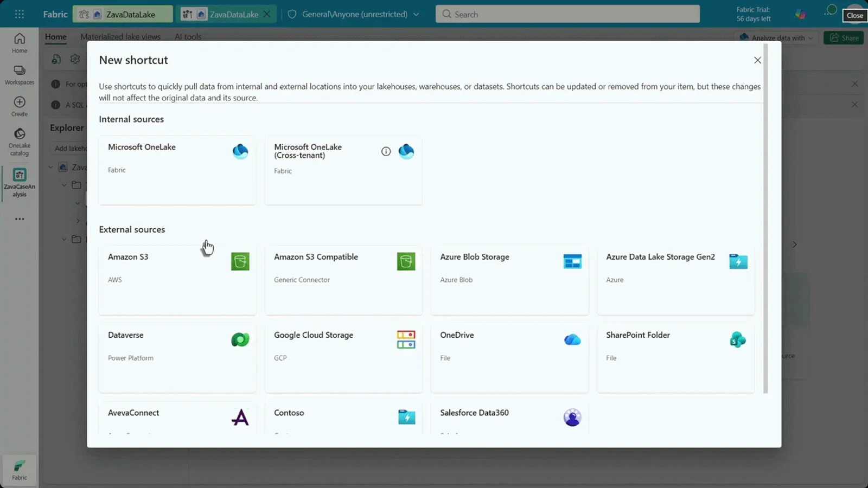Open Fabric experience switcher at bottom
The width and height of the screenshot is (868, 488).
(20, 470)
